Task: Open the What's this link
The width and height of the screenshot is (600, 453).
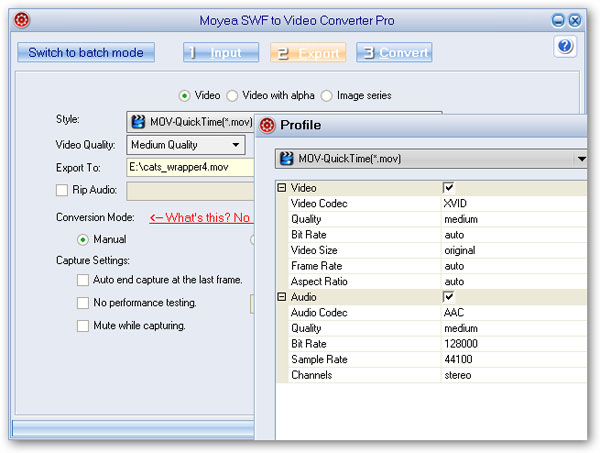Action: [201, 218]
